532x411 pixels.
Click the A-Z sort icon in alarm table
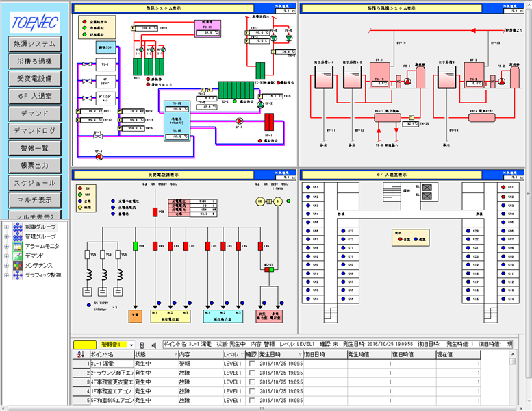tap(80, 354)
